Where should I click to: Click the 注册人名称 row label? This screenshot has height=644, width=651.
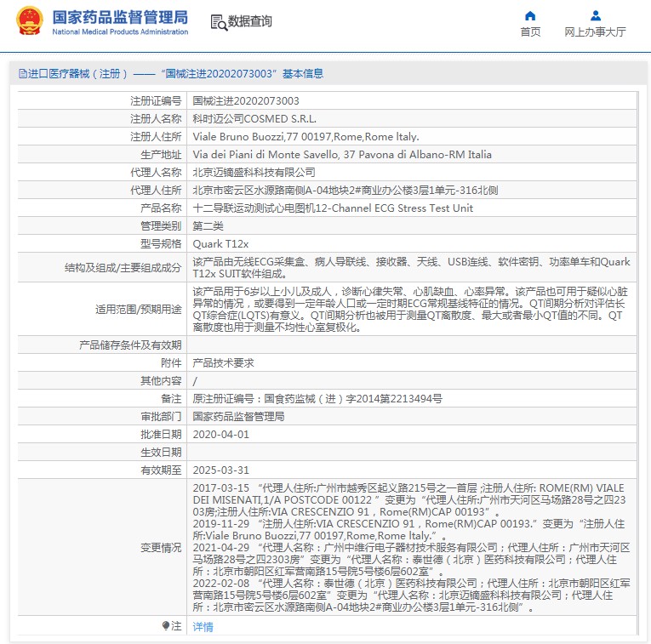click(x=156, y=118)
